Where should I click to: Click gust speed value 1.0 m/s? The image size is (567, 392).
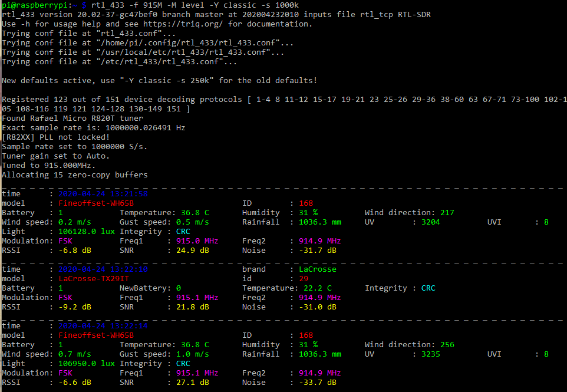193,354
